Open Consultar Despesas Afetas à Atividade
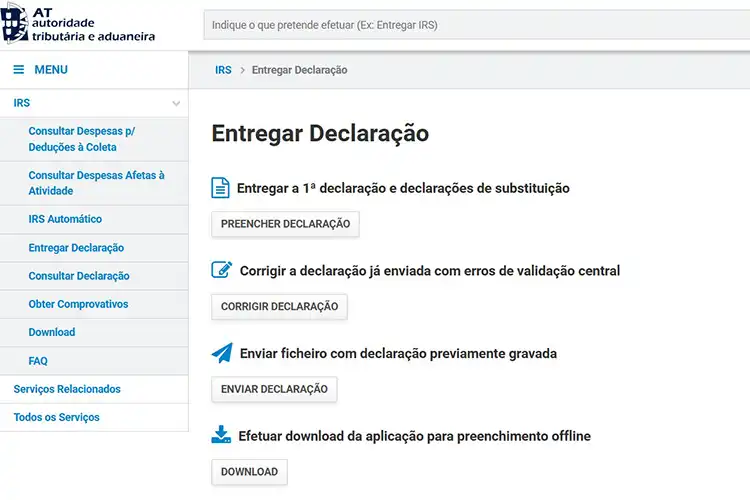 96,183
